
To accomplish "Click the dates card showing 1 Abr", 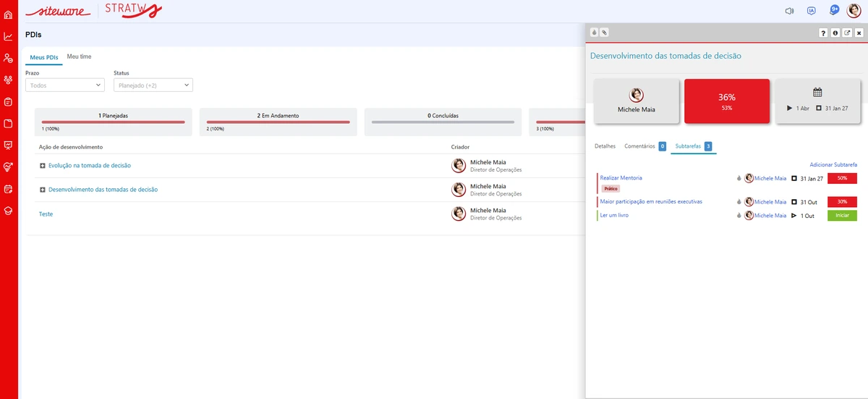I will 817,101.
